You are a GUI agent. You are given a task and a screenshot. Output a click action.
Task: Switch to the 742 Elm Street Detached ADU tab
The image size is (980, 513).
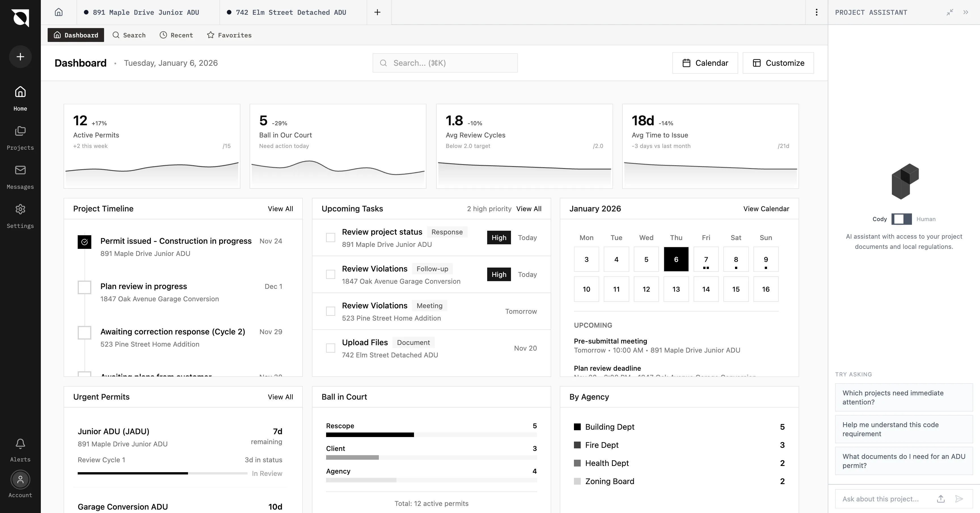tap(290, 12)
